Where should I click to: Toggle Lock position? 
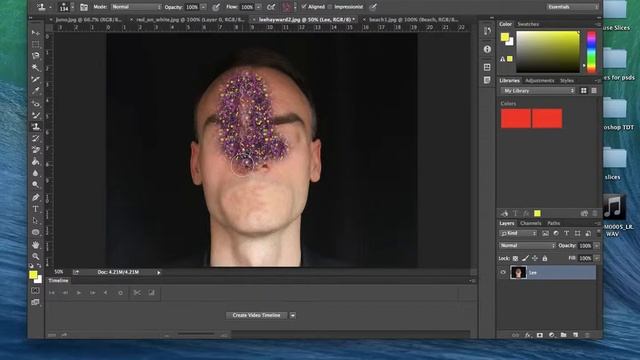pyautogui.click(x=535, y=258)
